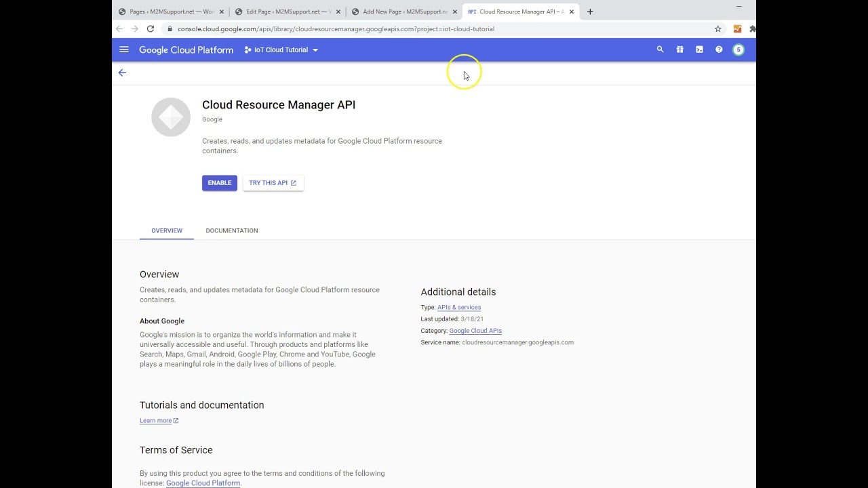Open the Google Cloud APIs category link
Viewport: 868px width, 488px height.
pyautogui.click(x=475, y=331)
